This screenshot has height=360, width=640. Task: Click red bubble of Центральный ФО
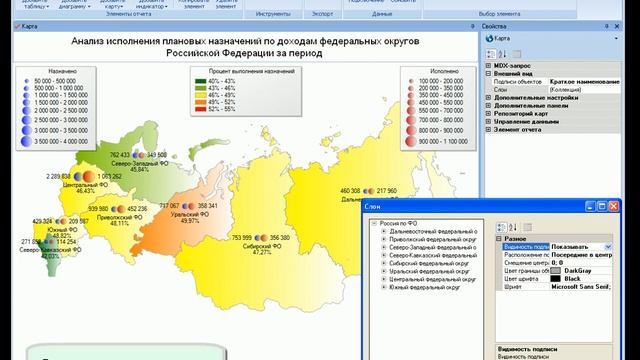click(x=89, y=177)
